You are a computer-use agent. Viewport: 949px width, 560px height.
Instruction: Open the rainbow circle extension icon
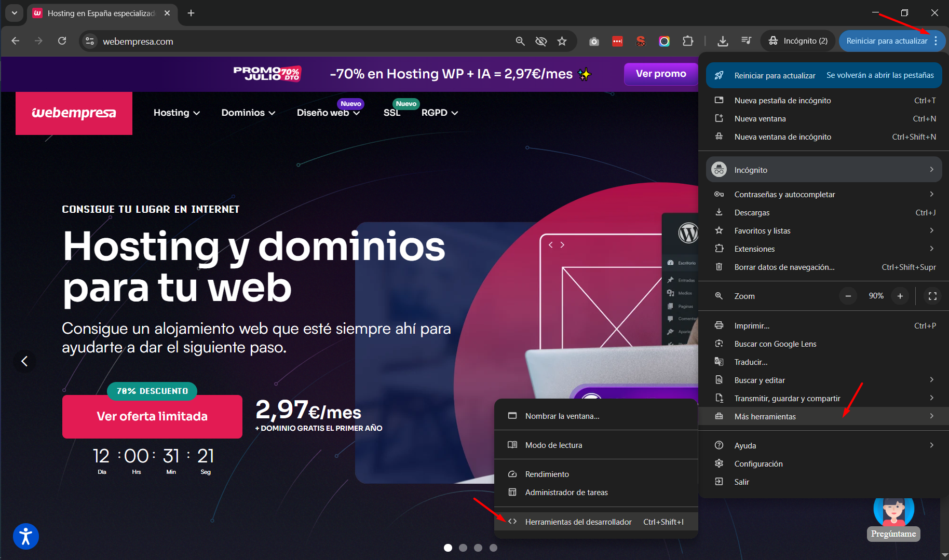pos(664,41)
